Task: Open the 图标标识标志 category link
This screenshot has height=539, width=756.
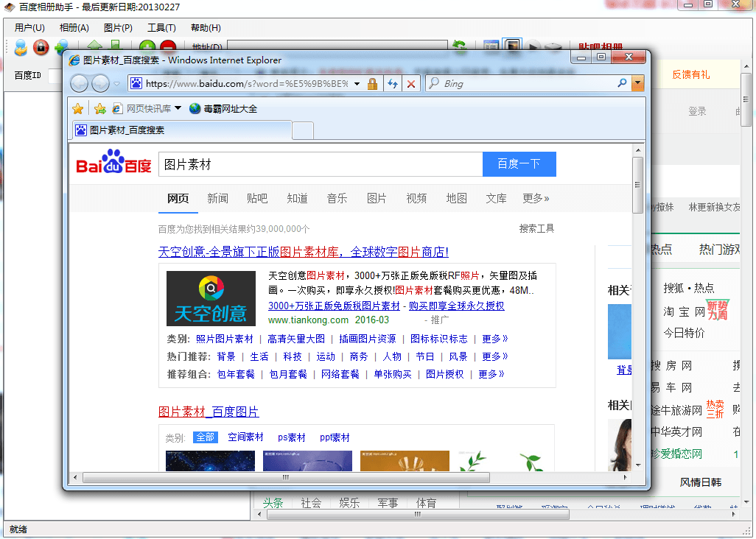Action: [x=438, y=339]
